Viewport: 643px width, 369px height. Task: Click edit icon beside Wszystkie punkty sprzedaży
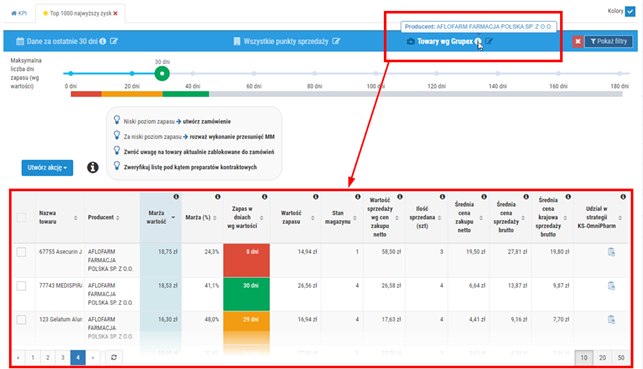coord(336,41)
